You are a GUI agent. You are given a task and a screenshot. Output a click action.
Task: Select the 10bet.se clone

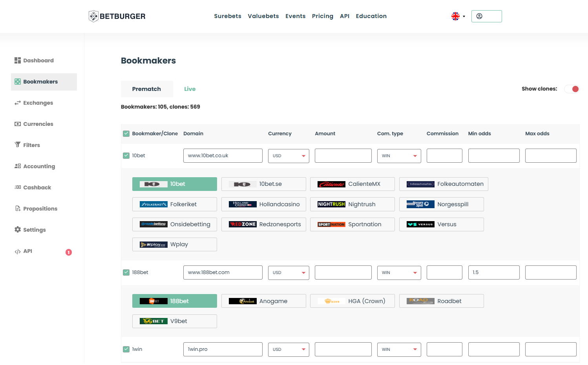click(264, 184)
